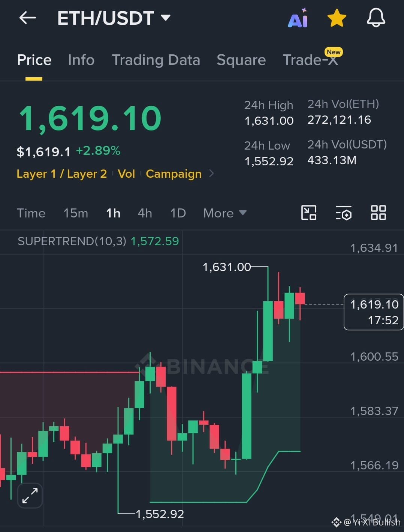Select the 24h Vol(ETH) value 272,121.16
Screen dimensions: 404x532
click(339, 120)
